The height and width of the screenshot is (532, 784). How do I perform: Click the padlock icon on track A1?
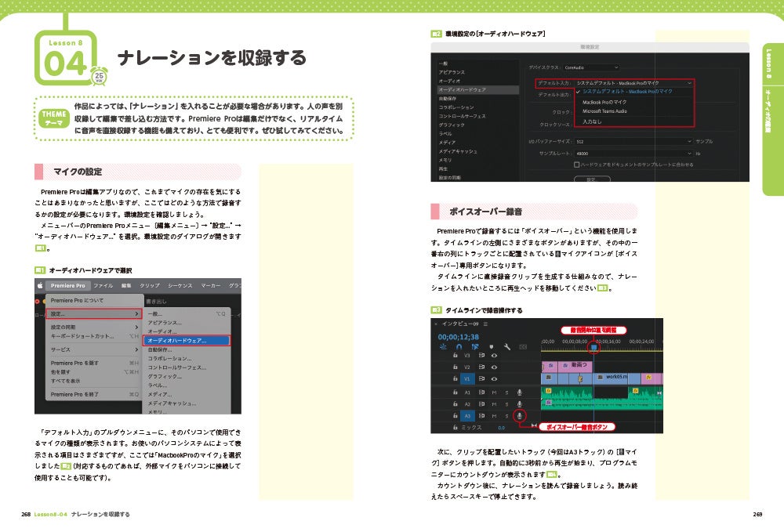455,392
